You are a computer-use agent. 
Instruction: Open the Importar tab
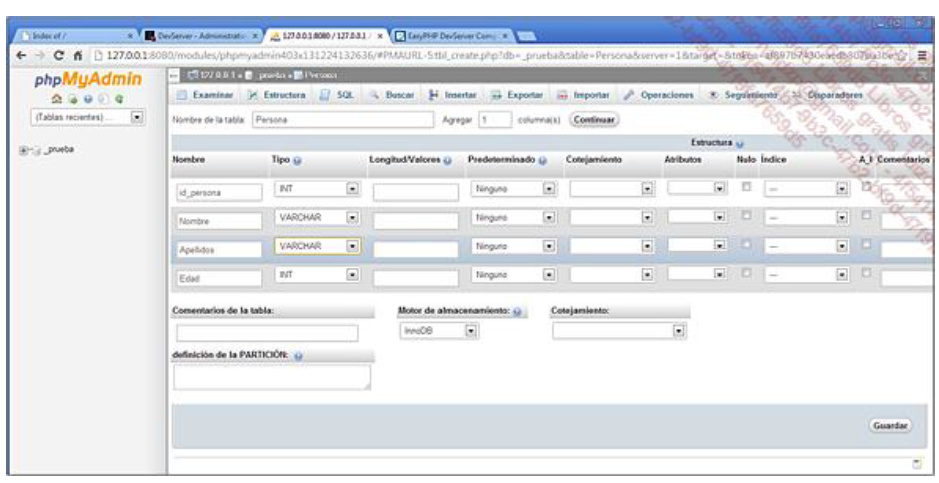point(583,95)
